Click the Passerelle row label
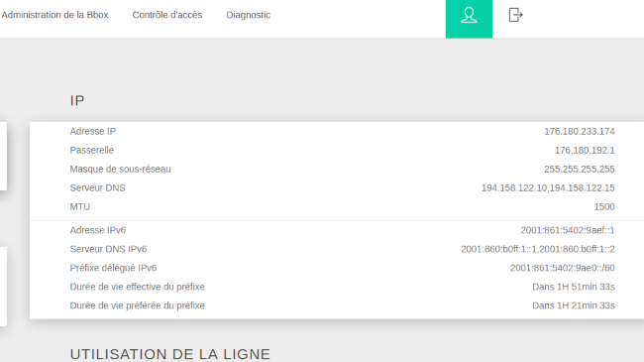The width and height of the screenshot is (644, 362). pos(91,151)
